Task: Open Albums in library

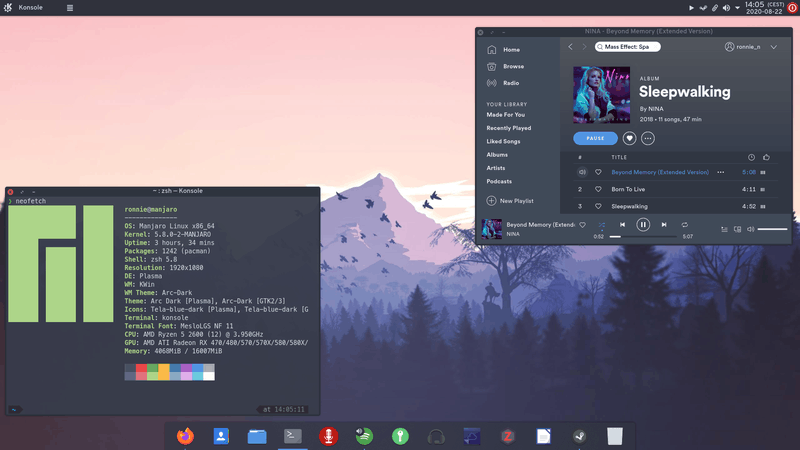Action: (497, 155)
